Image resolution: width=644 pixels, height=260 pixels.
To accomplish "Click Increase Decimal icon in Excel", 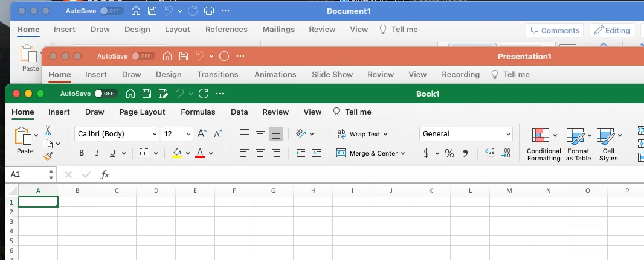I will [489, 153].
